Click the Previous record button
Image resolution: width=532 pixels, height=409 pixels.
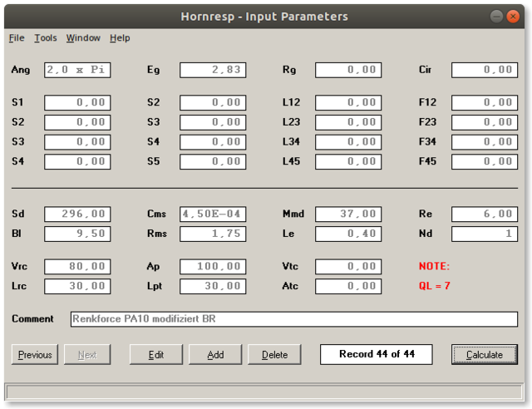35,355
